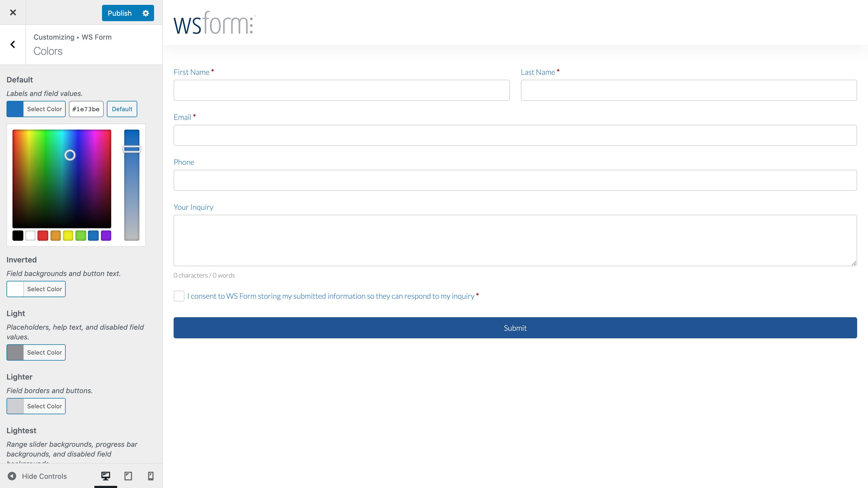Go back using the left chevron arrow
Viewport: 868px width, 488px height.
click(13, 44)
